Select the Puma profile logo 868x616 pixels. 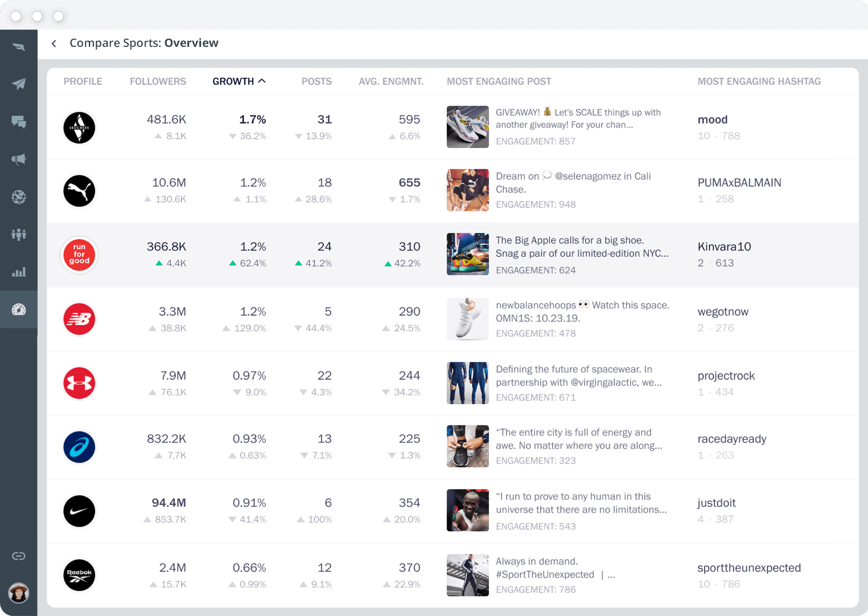click(79, 191)
